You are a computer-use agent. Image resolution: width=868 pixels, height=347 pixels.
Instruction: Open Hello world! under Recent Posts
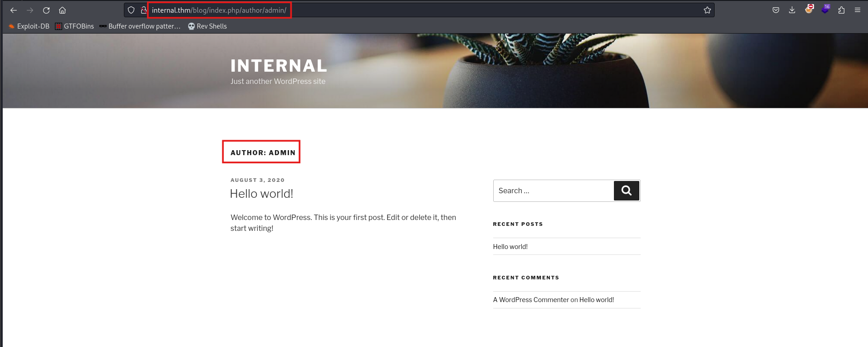click(510, 247)
